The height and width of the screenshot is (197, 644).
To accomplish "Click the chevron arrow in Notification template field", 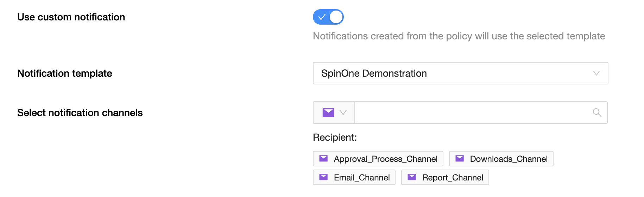I will coord(596,73).
